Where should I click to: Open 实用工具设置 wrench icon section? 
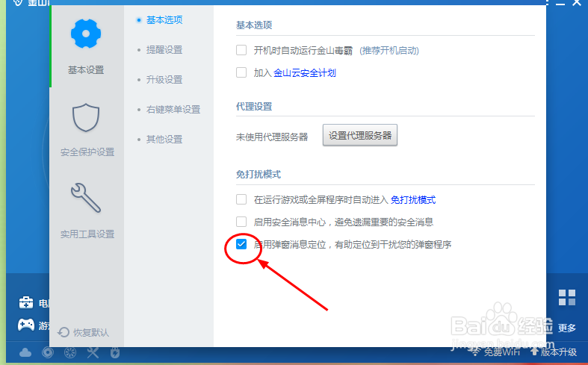click(x=86, y=198)
